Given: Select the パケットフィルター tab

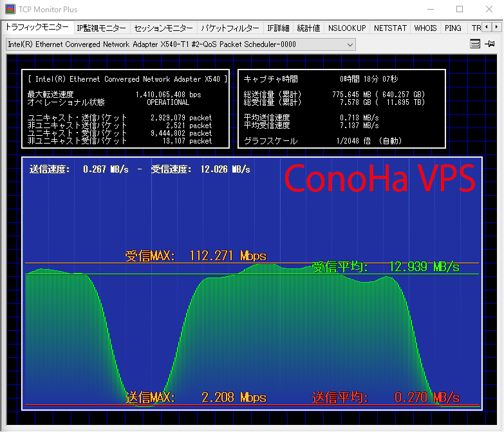Looking at the screenshot, I should 230,28.
